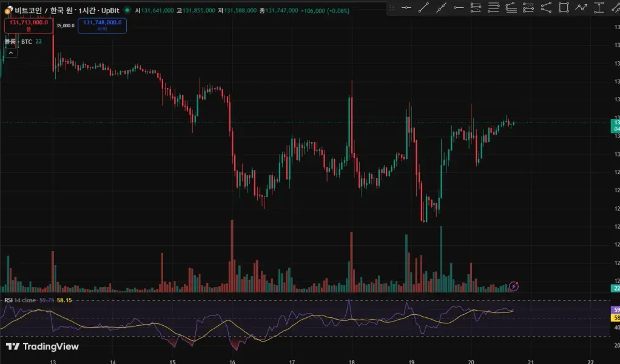Screen dimensions: 620x364
Task: Click date label 21 on the time axis
Action: pyautogui.click(x=531, y=362)
